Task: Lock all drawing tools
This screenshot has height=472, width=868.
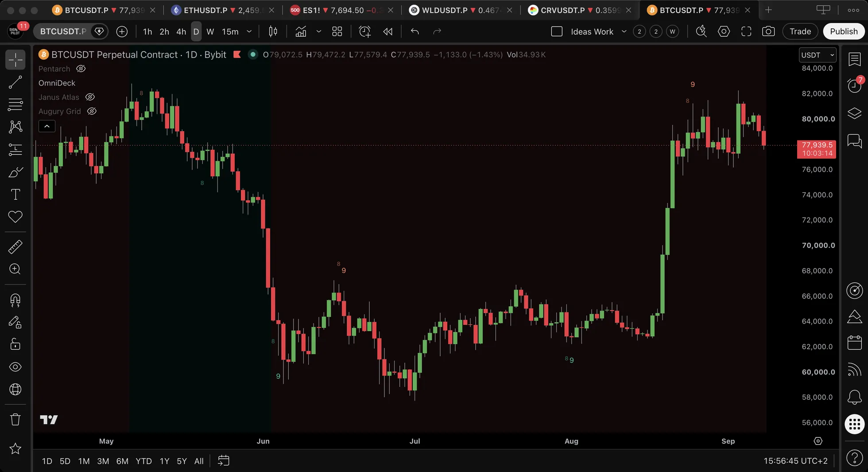Action: [x=15, y=344]
